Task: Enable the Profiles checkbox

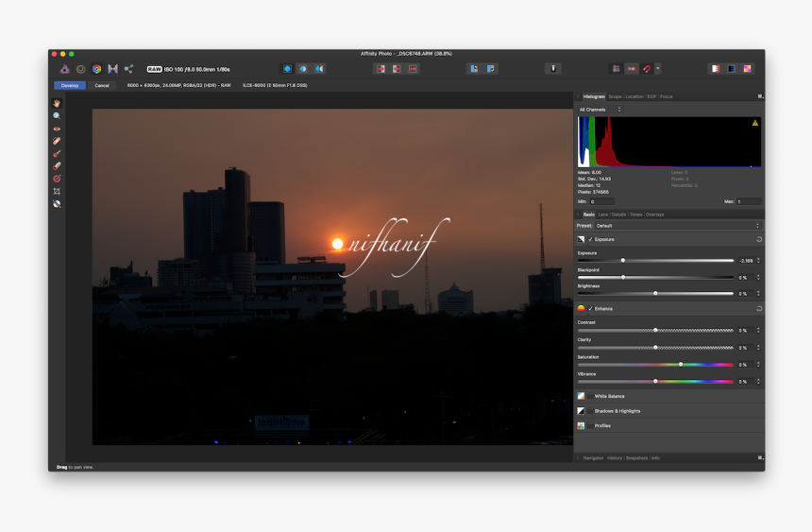Action: pyautogui.click(x=590, y=426)
